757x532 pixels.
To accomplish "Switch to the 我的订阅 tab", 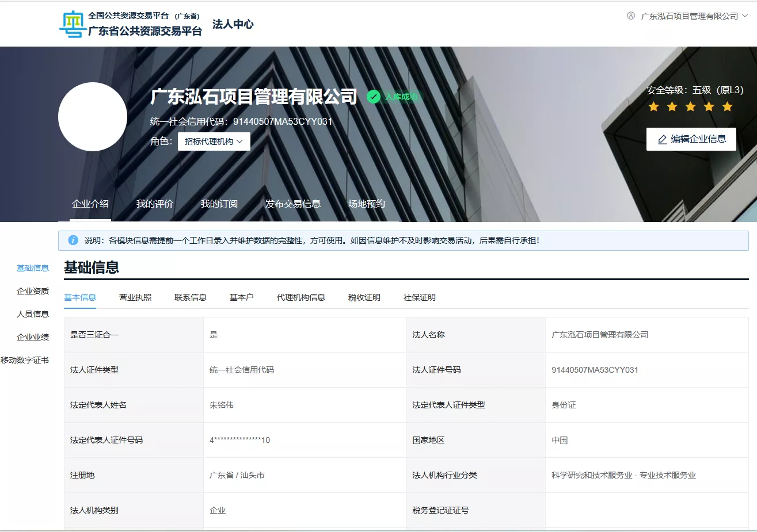I will coord(219,204).
